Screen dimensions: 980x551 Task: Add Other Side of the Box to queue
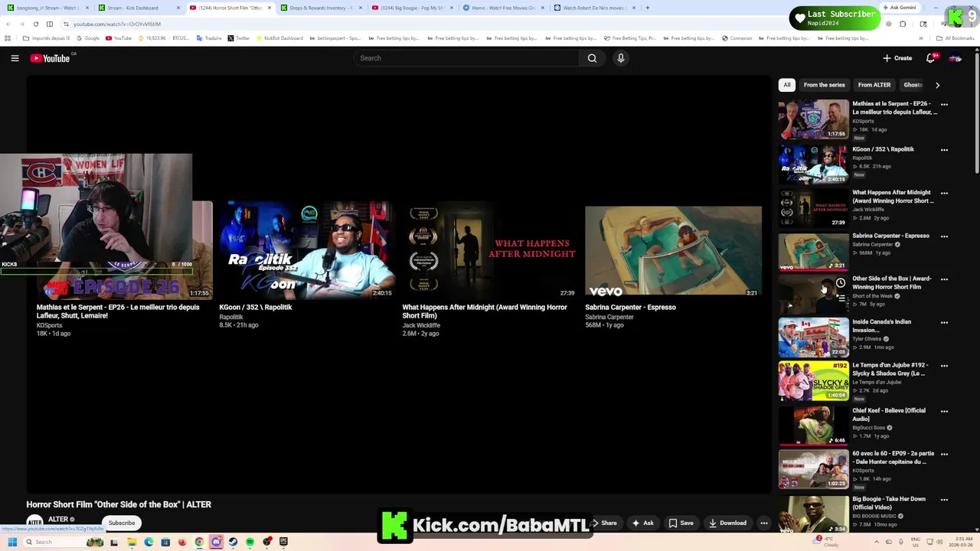841,299
